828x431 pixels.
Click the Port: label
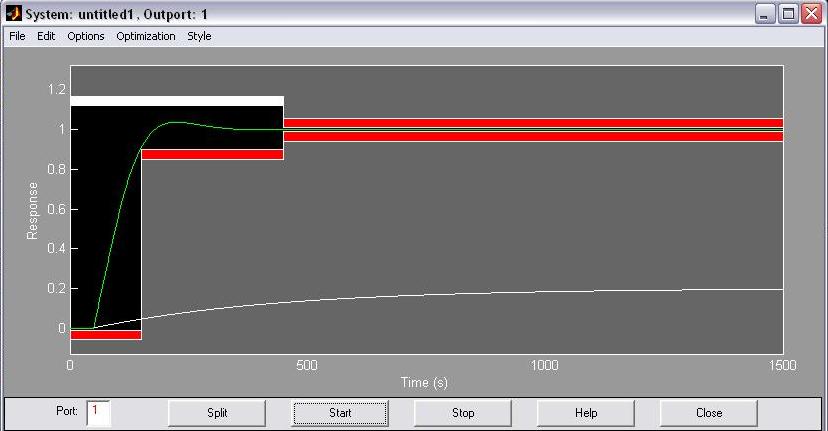pyautogui.click(x=67, y=410)
